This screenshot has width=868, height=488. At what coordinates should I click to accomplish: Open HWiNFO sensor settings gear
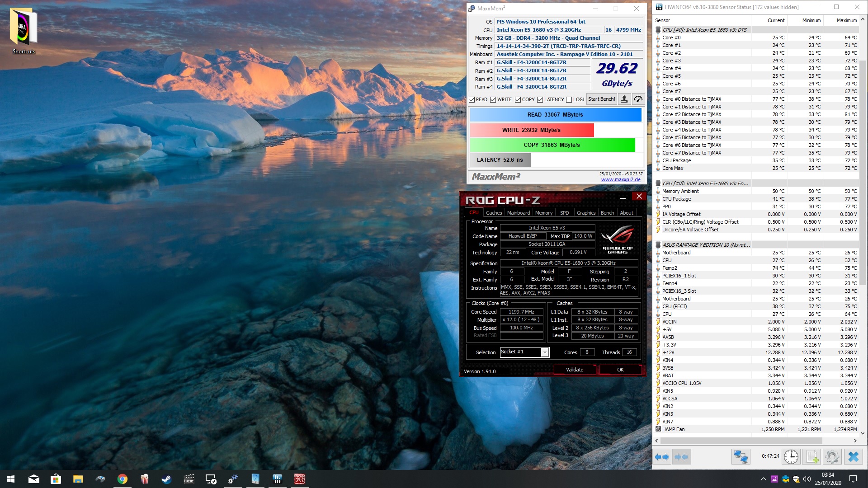832,457
